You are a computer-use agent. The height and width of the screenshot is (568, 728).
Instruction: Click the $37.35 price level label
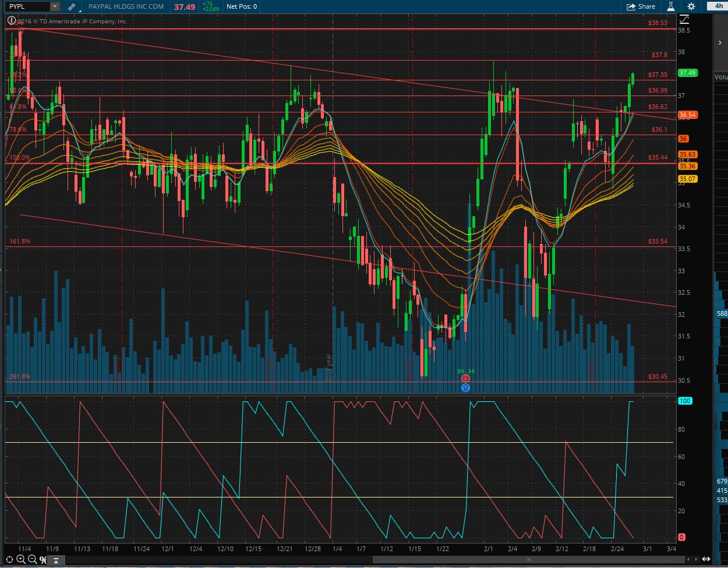[x=658, y=75]
